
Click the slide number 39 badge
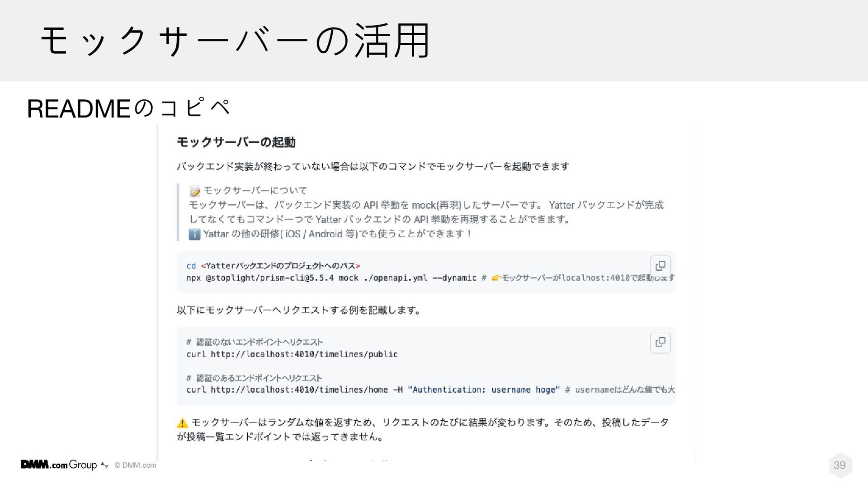tap(840, 465)
